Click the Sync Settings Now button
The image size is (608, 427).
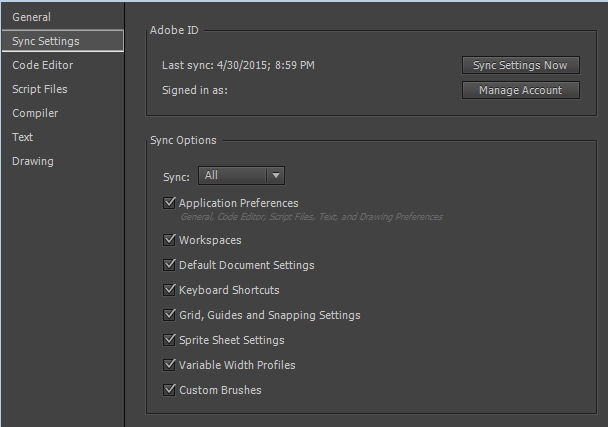point(520,65)
